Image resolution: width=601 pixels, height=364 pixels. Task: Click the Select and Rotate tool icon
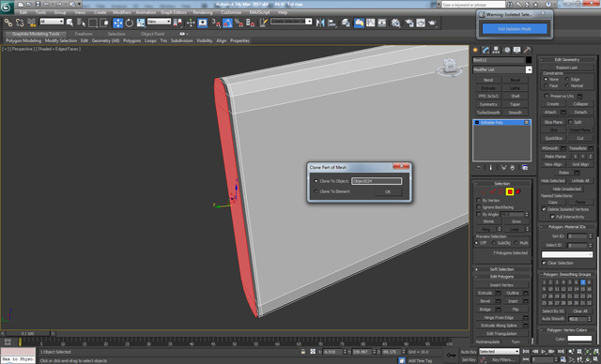[x=130, y=23]
